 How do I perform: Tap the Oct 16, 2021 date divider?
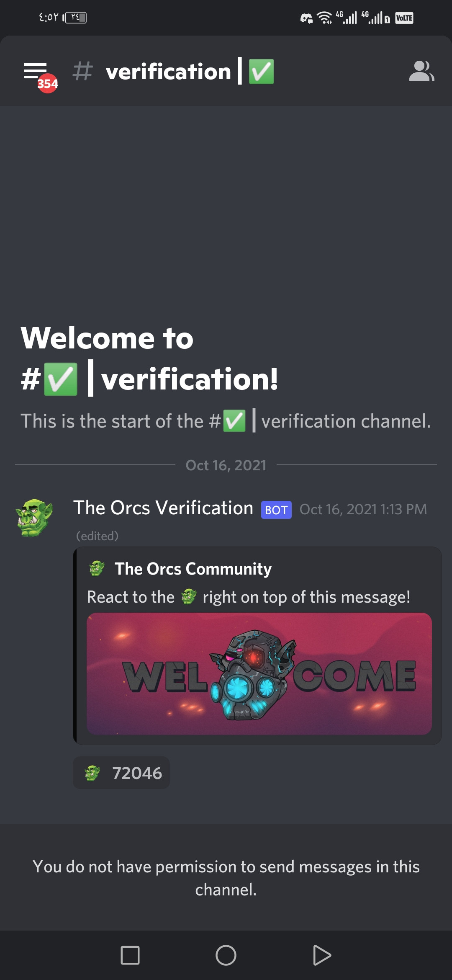point(226,465)
